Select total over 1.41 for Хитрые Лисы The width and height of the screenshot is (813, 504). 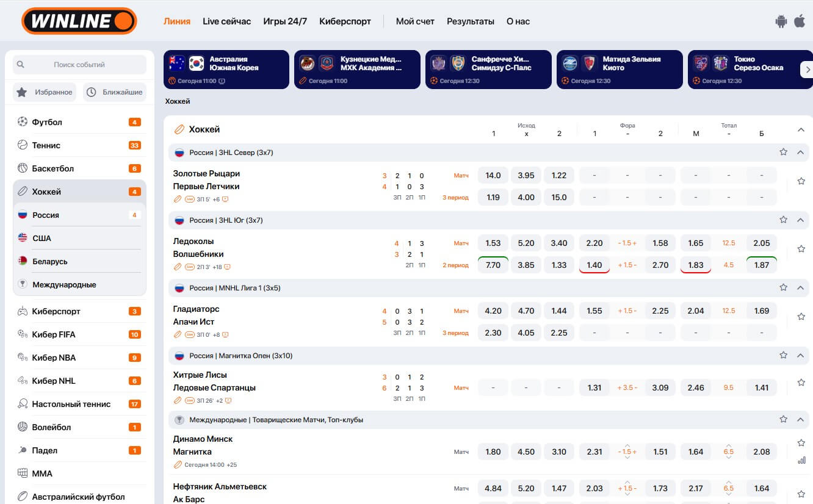point(762,387)
